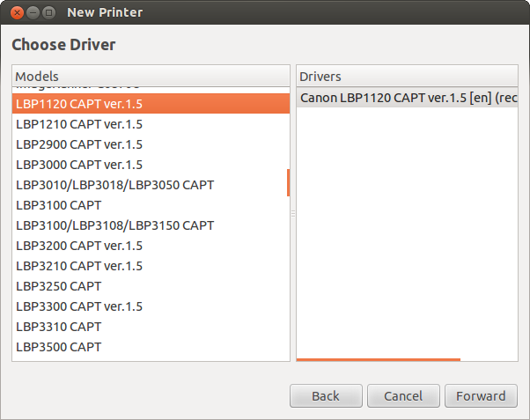Pick LBP3200 CAPT ver.1.5 model

(x=151, y=246)
